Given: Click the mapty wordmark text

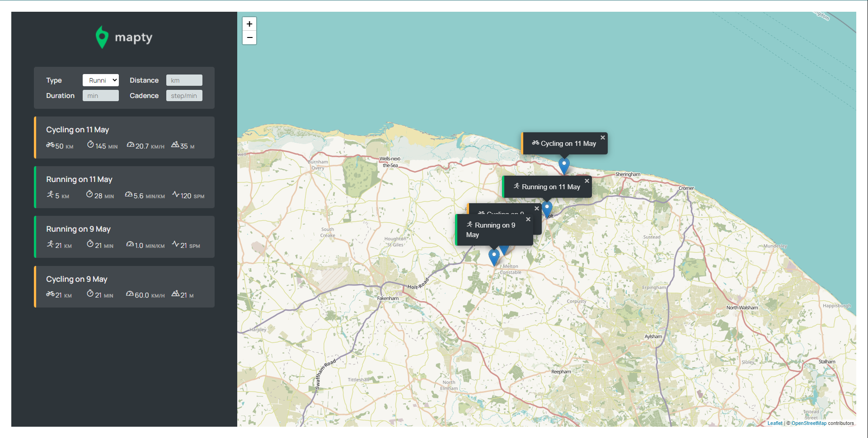Looking at the screenshot, I should 133,37.
